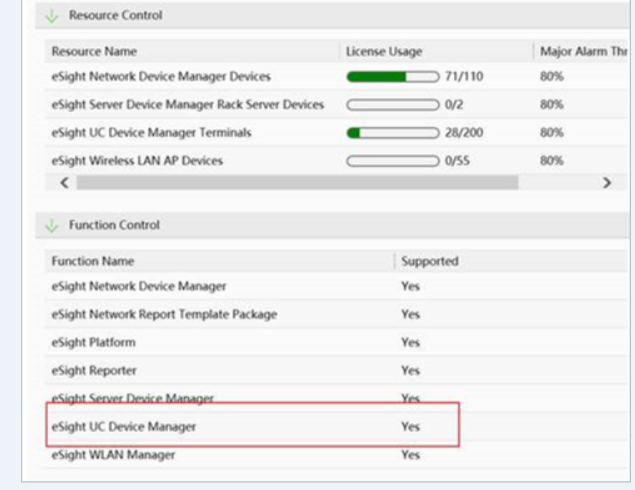Click the 0/2 usage value

[x=454, y=104]
